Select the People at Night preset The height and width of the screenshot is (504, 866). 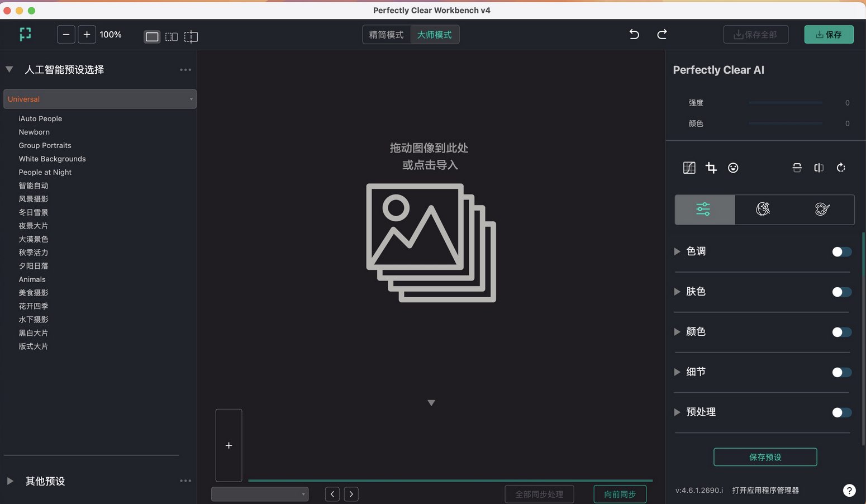coord(45,172)
